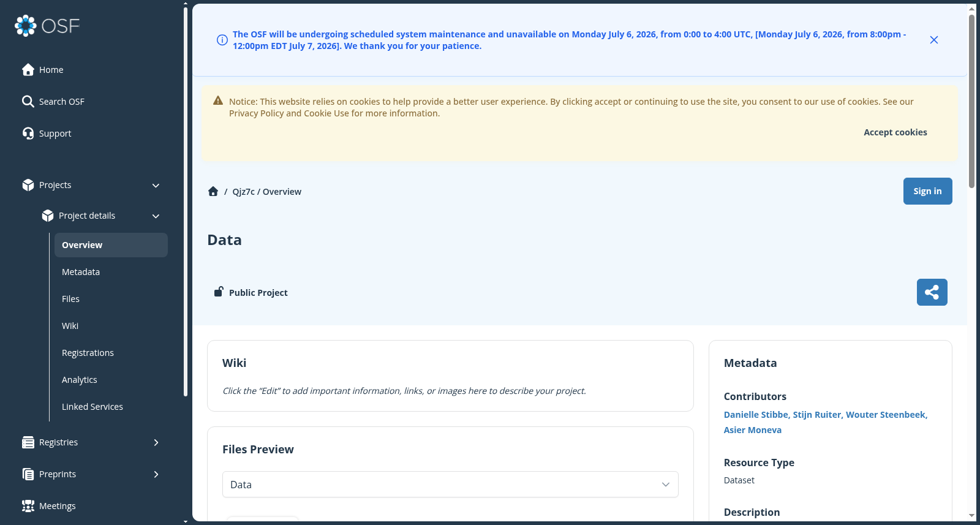Open contributor Danielle Stibbe's profile
This screenshot has height=525, width=980.
click(x=756, y=415)
